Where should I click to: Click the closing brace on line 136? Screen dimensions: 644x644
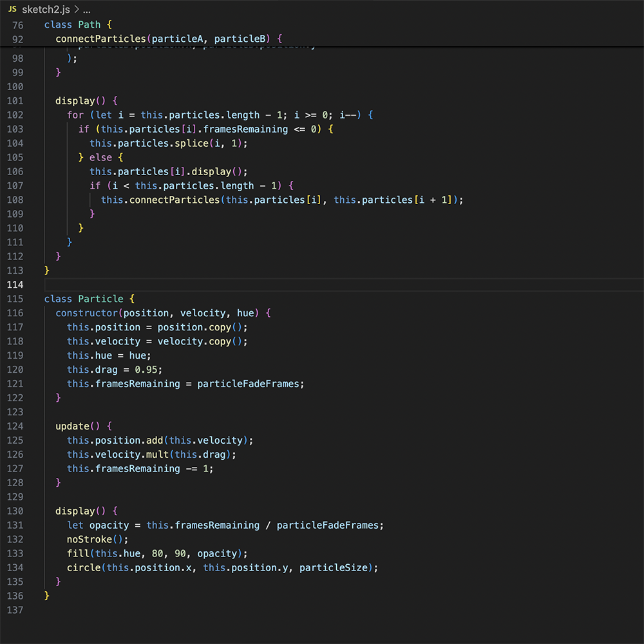47,596
